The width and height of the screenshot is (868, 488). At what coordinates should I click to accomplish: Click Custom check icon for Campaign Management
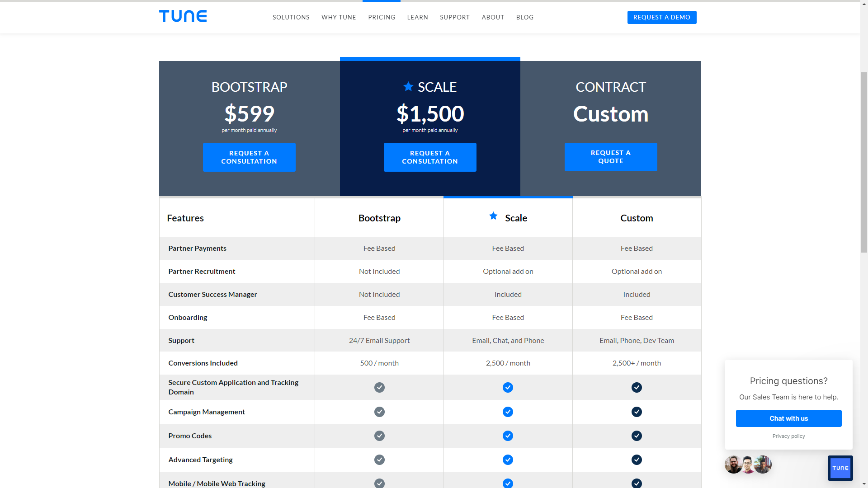click(x=637, y=412)
